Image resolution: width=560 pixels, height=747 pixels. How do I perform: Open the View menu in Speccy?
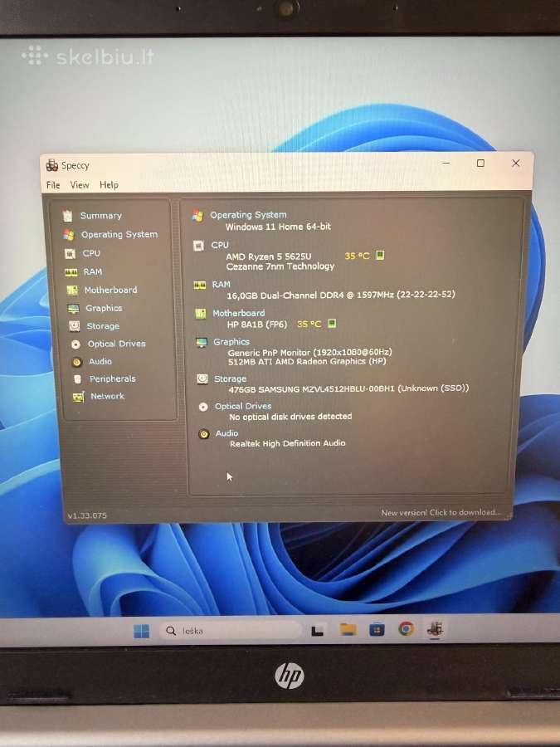[80, 185]
